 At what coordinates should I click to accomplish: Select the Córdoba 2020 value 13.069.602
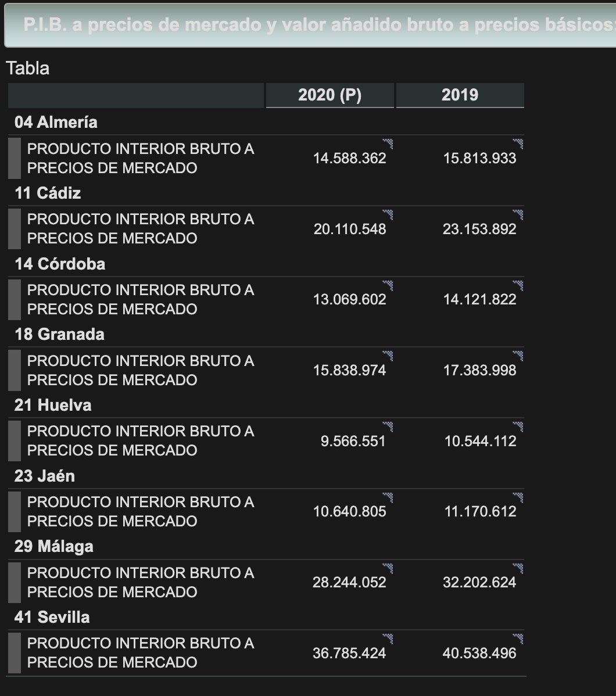coord(349,300)
